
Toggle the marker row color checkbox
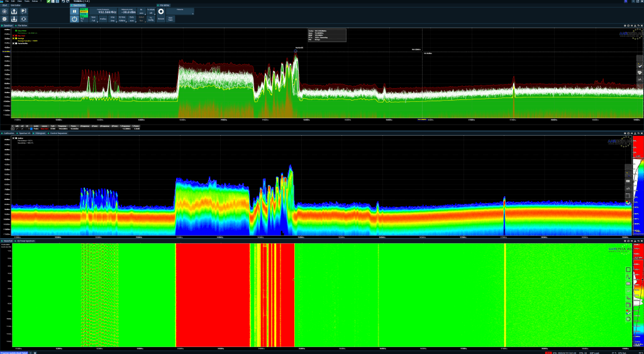pyautogui.click(x=31, y=128)
